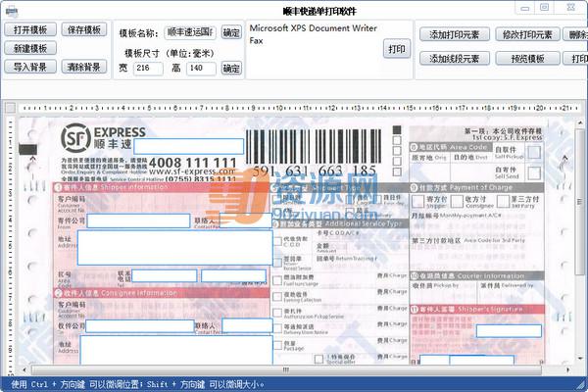Click the 保存模板 button

84,29
